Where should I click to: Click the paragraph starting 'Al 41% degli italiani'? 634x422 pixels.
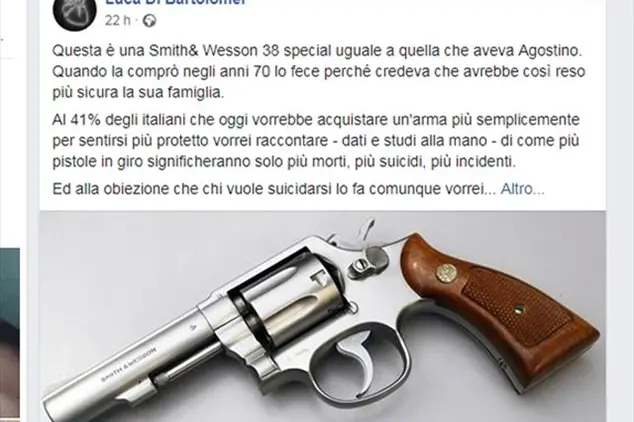tap(316, 141)
